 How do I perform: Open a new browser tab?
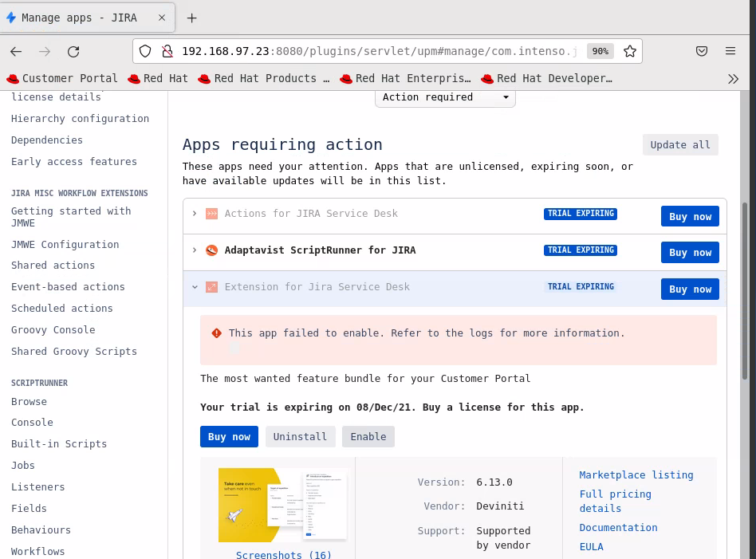click(192, 18)
